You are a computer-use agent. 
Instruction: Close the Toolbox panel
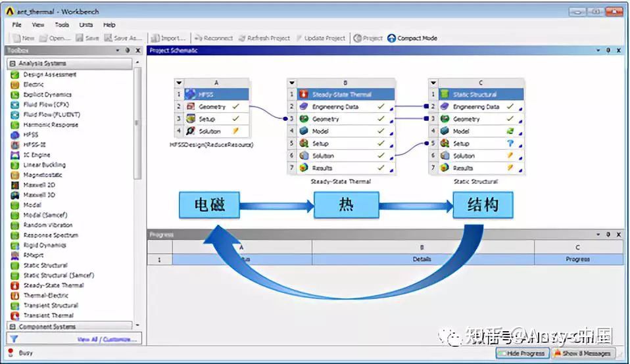[138, 50]
